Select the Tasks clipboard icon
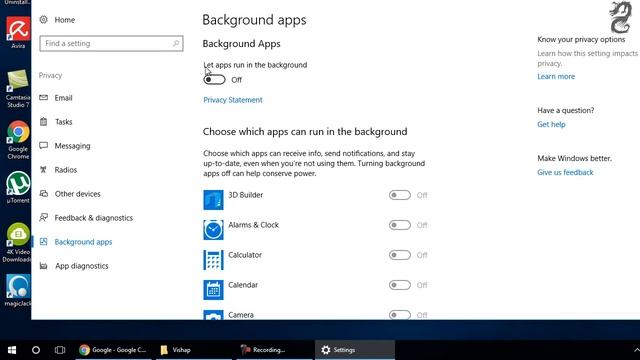640x360 pixels. 44,121
